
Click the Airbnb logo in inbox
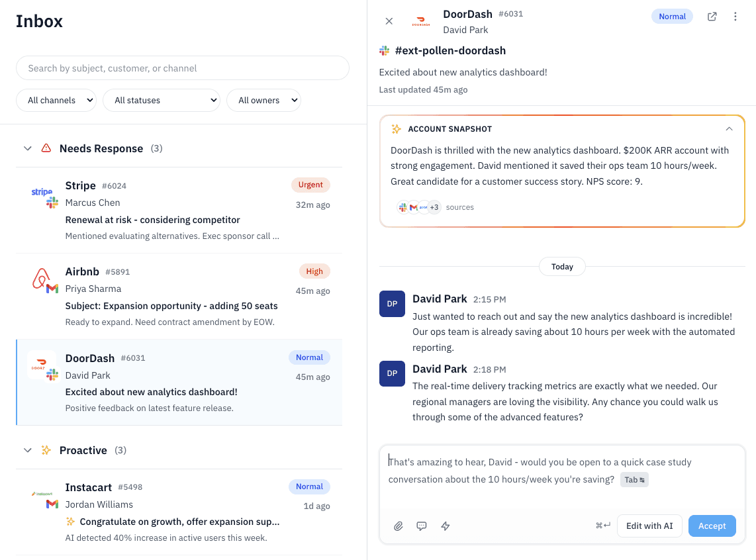coord(41,279)
